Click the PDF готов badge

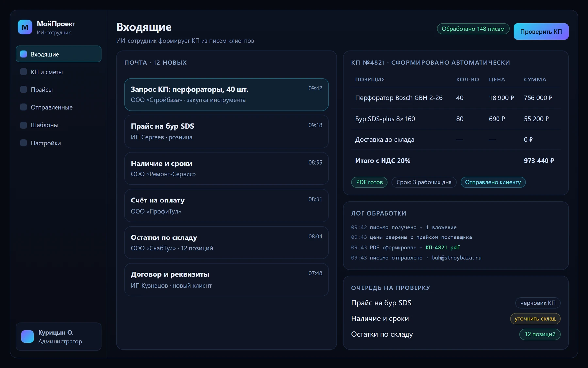coord(369,182)
